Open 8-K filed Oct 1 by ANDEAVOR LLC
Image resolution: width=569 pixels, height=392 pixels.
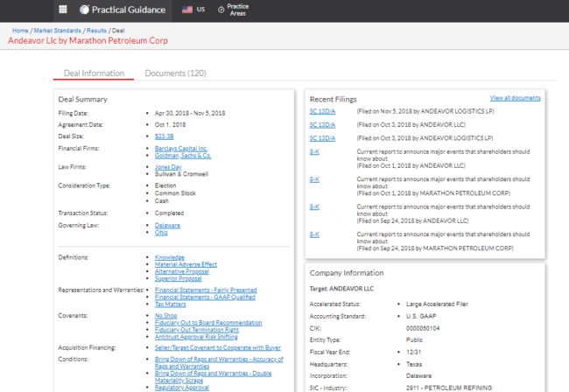click(x=314, y=151)
